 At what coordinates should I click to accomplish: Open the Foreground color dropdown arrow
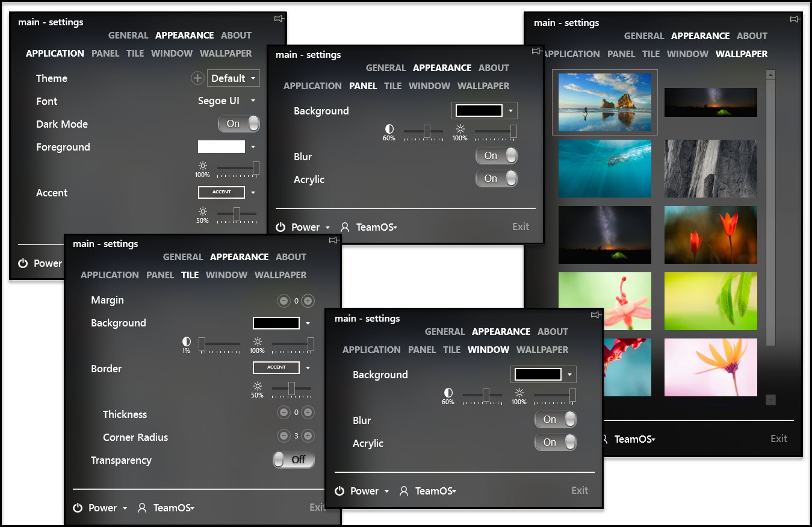point(253,147)
